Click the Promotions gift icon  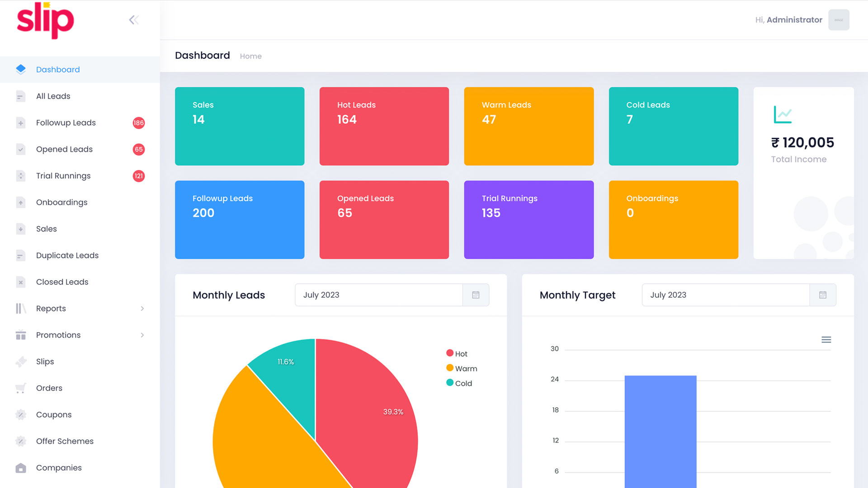pos(21,335)
